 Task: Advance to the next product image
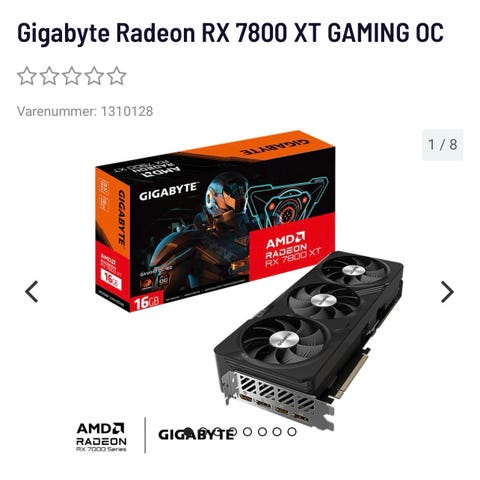[447, 292]
